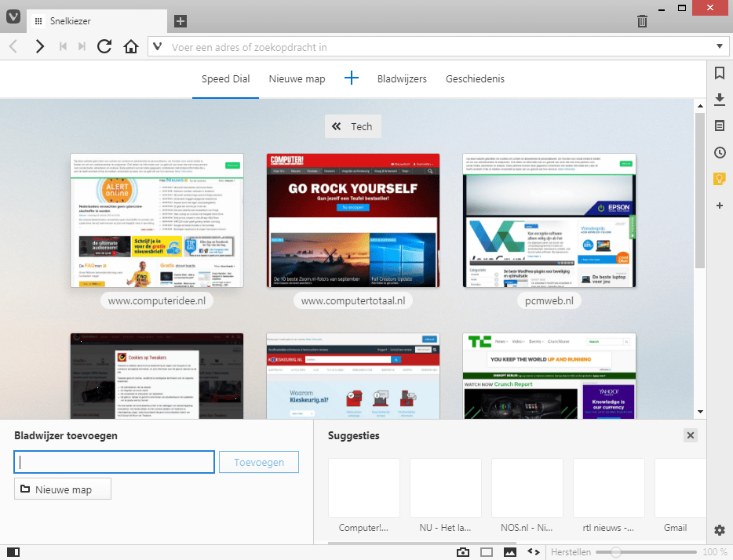This screenshot has width=733, height=560.
Task: Switch to the Bladwijzers tab
Action: [402, 79]
